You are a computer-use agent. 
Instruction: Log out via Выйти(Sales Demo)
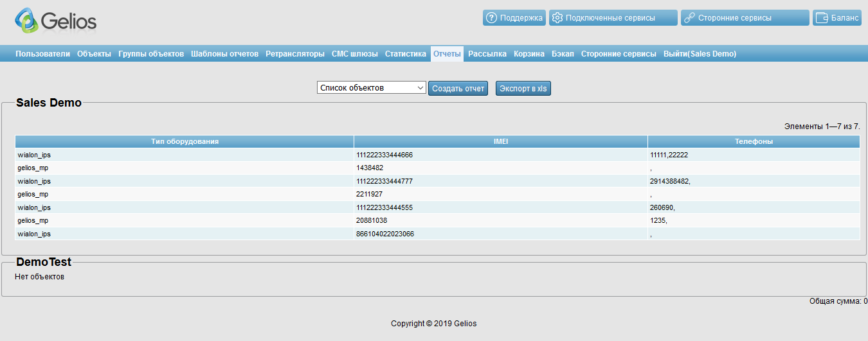[x=700, y=54]
